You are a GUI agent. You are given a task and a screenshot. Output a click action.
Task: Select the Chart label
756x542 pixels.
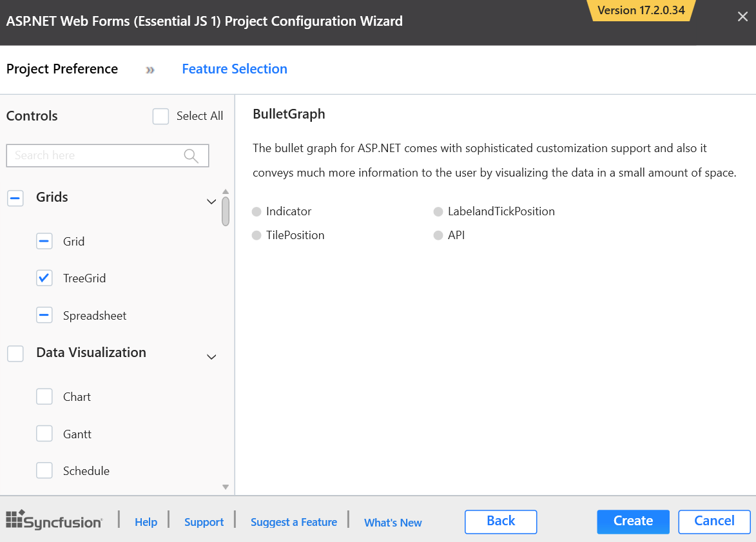pyautogui.click(x=77, y=397)
